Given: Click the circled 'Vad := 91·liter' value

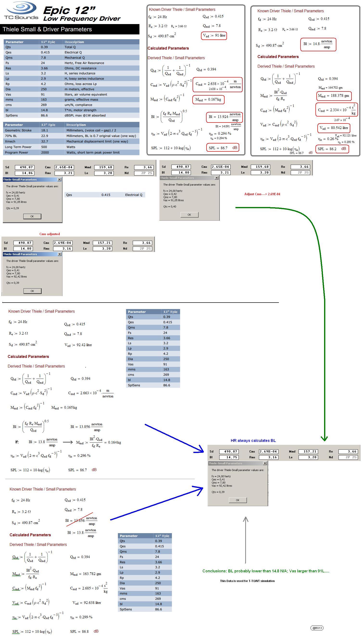Looking at the screenshot, I should 214,36.
